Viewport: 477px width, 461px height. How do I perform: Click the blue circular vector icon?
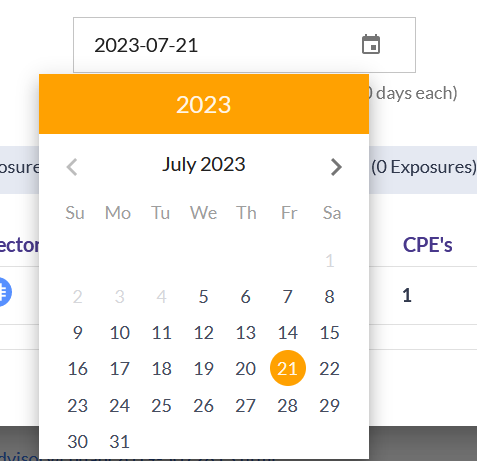click(4, 292)
